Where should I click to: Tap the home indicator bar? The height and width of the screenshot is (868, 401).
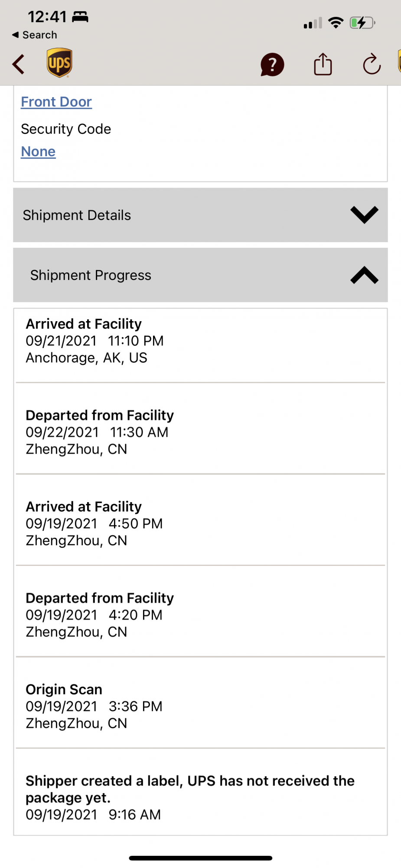pos(200,858)
